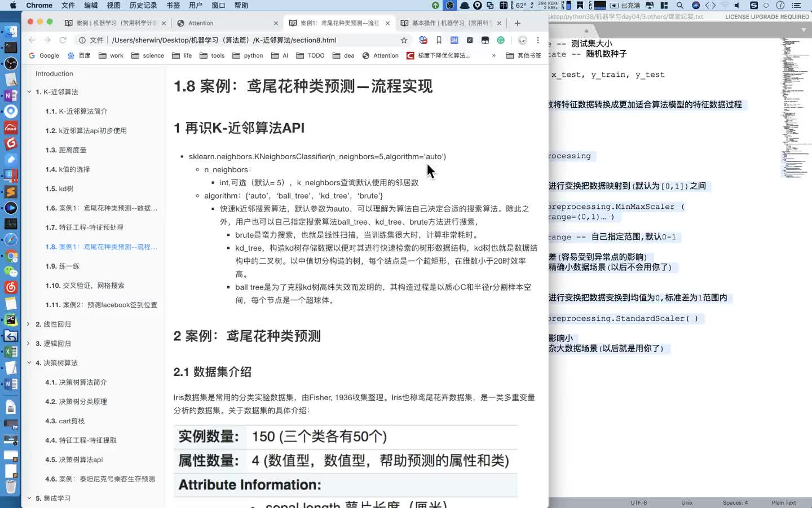812x508 pixels.
Task: Open section 4.3 cart剪枝
Action: pos(65,421)
